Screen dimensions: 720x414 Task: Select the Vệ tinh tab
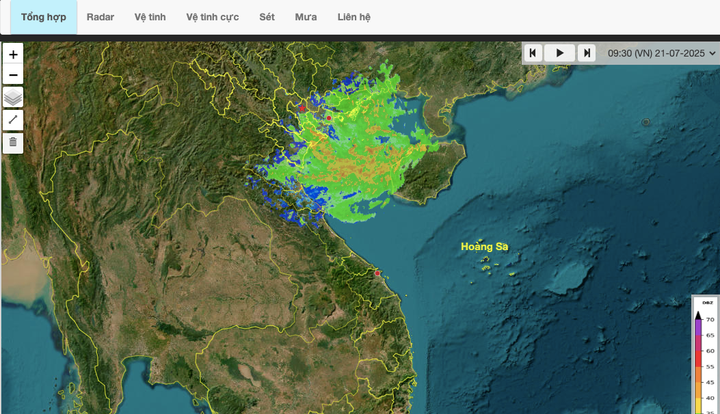(150, 17)
